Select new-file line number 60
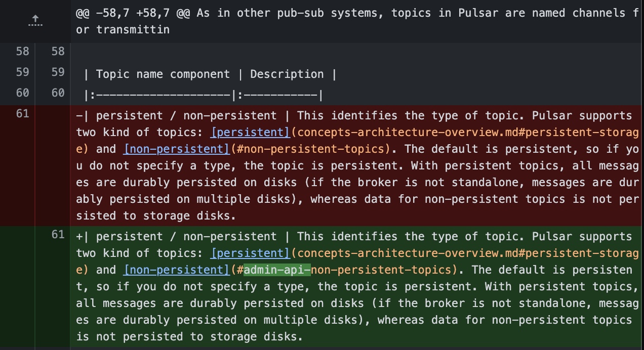Screen dimensions: 644x350 coord(58,93)
